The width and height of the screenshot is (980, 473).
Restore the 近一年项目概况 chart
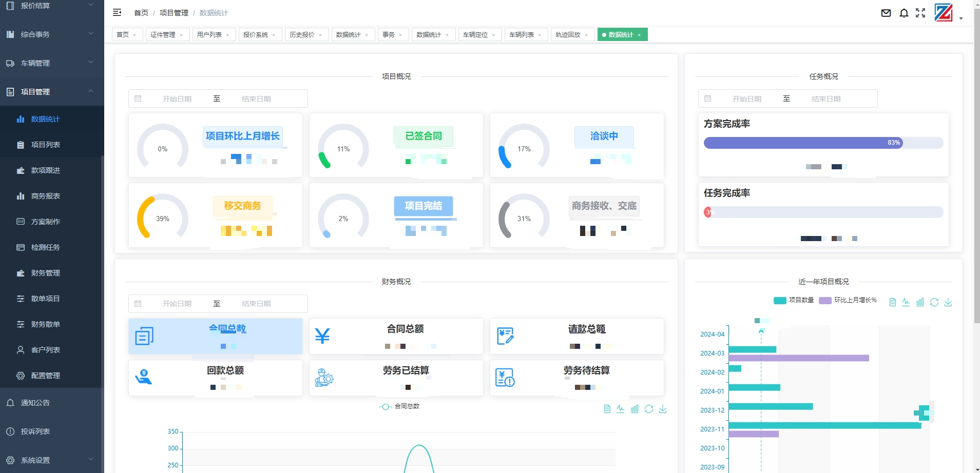(x=934, y=302)
